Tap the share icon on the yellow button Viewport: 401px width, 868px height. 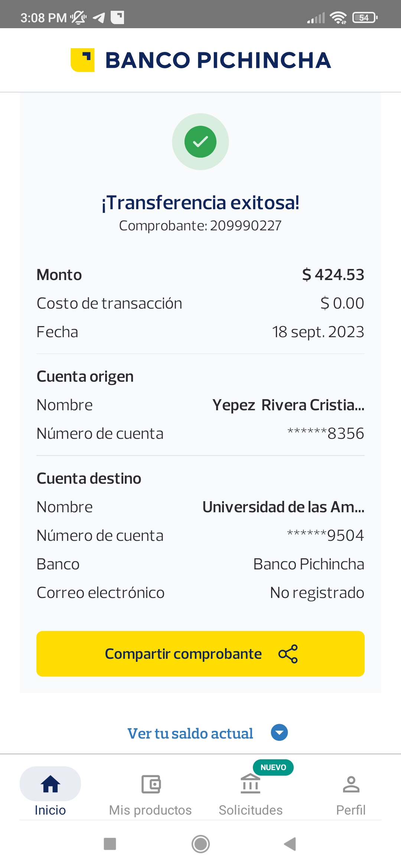288,654
